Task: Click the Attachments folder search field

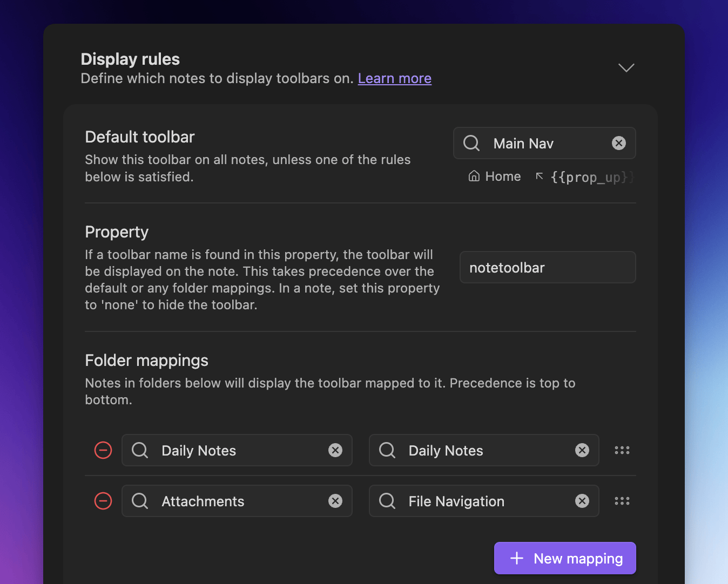Action: (x=237, y=501)
